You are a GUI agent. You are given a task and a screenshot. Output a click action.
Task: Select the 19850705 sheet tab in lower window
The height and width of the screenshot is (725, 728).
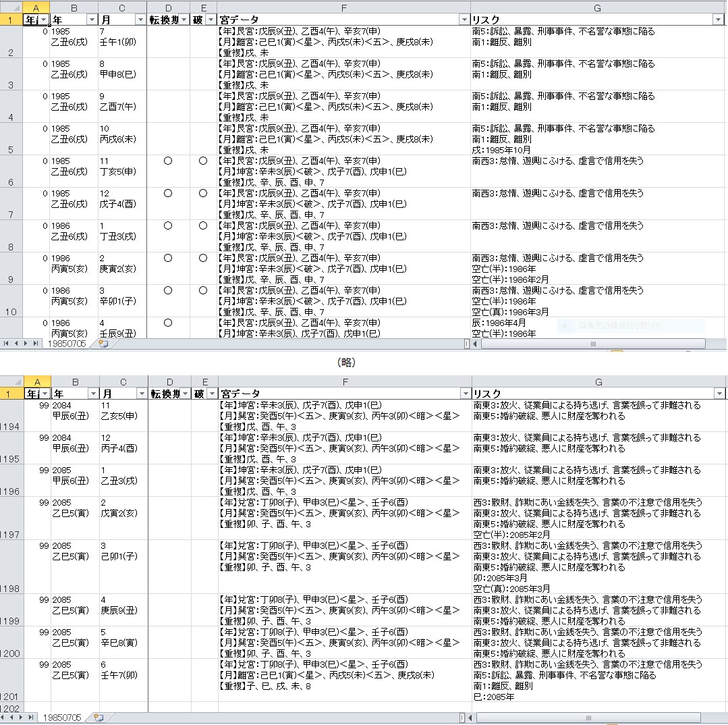pos(62,718)
